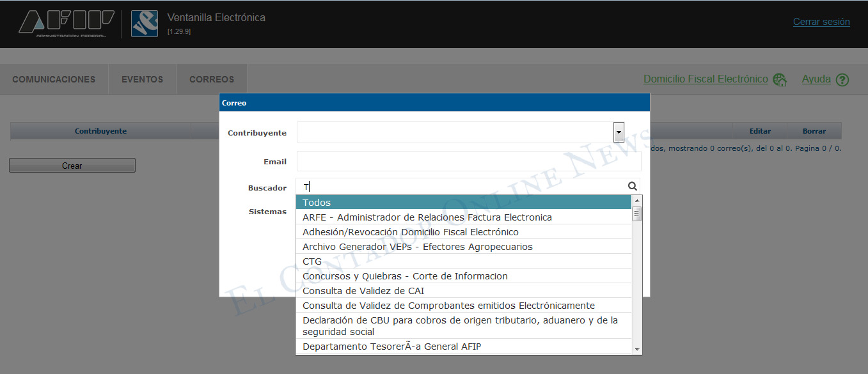Click the Ventanilla Electrónica VE icon
This screenshot has width=868, height=374.
[x=144, y=24]
